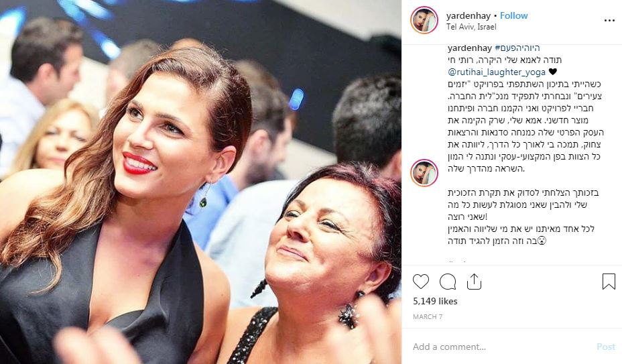Viewport: 622px width, 364px height.
Task: Like the post with the heart icon
Action: coord(421,282)
